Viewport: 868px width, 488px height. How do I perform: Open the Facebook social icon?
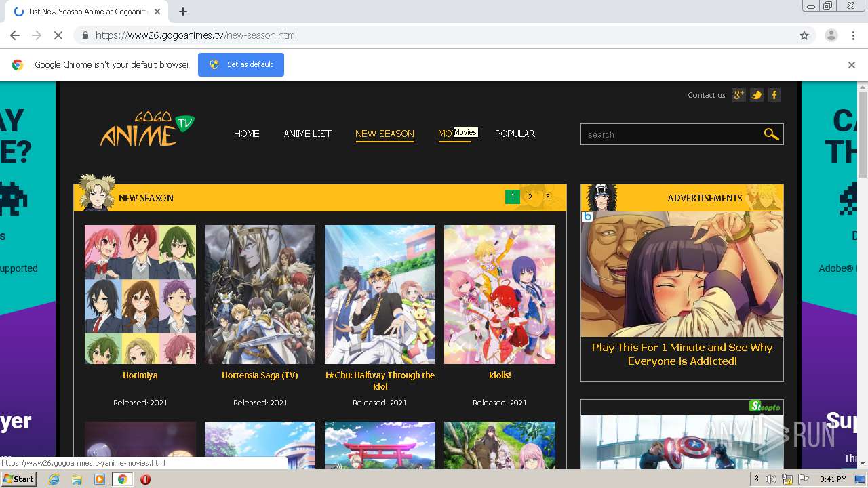click(x=774, y=95)
